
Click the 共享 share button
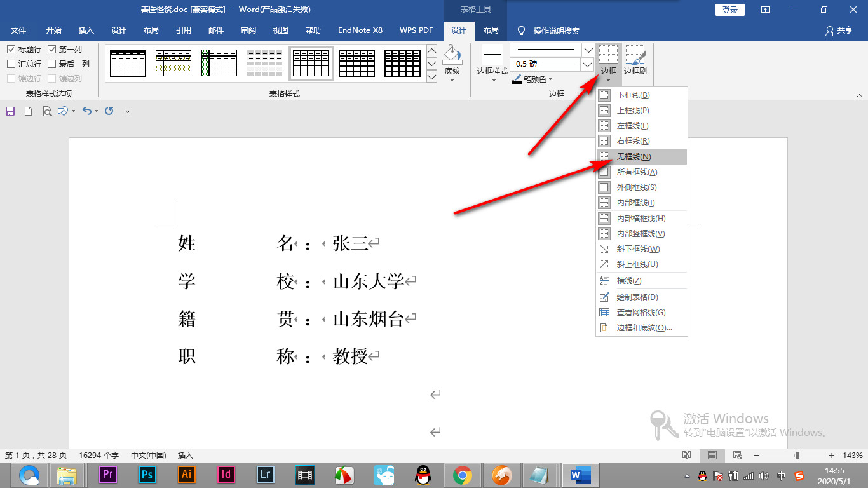(x=839, y=30)
